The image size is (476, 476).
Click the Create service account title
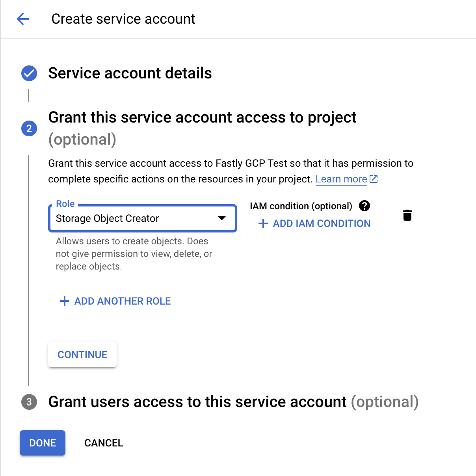coord(123,19)
